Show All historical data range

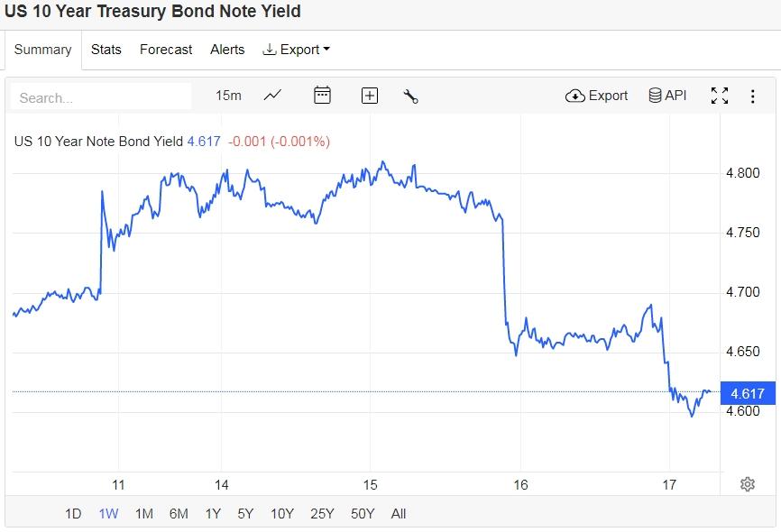pos(399,514)
